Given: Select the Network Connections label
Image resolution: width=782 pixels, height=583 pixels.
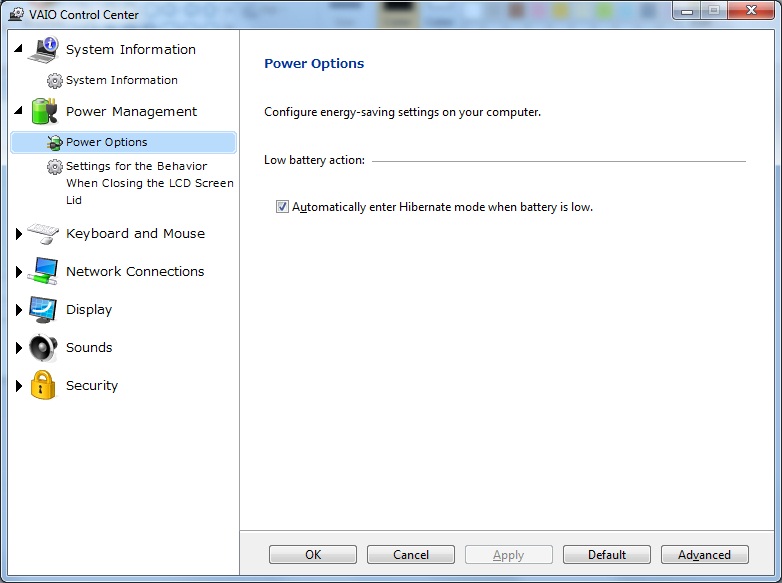Looking at the screenshot, I should [135, 271].
